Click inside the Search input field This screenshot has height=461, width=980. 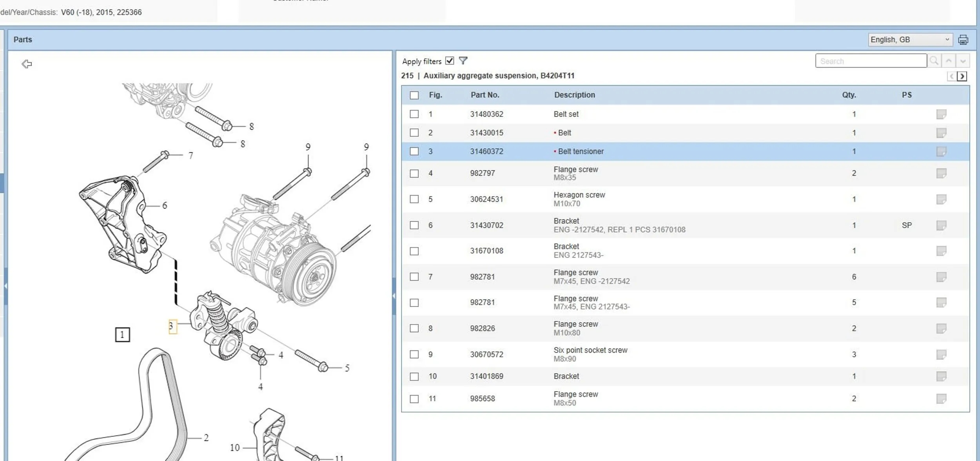[x=870, y=61]
